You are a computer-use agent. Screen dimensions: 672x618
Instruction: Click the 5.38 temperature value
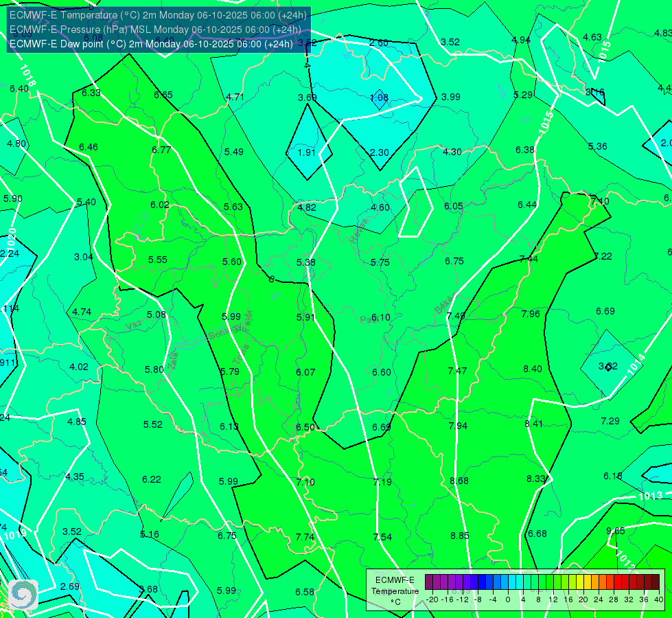[x=306, y=262]
